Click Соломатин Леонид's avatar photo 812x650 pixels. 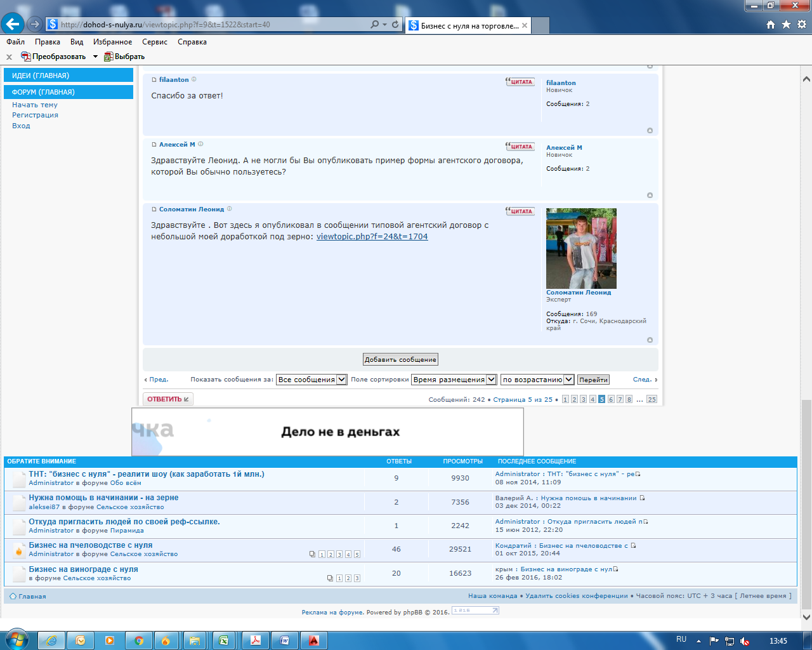click(581, 248)
